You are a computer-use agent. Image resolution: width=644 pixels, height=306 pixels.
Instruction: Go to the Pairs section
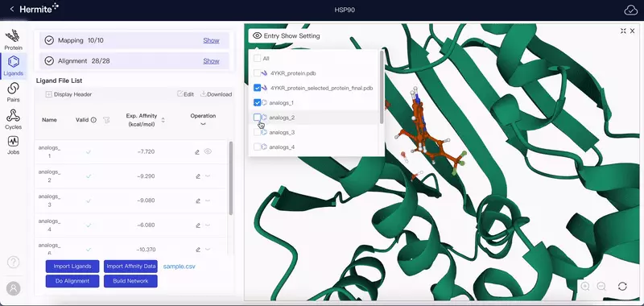(13, 92)
